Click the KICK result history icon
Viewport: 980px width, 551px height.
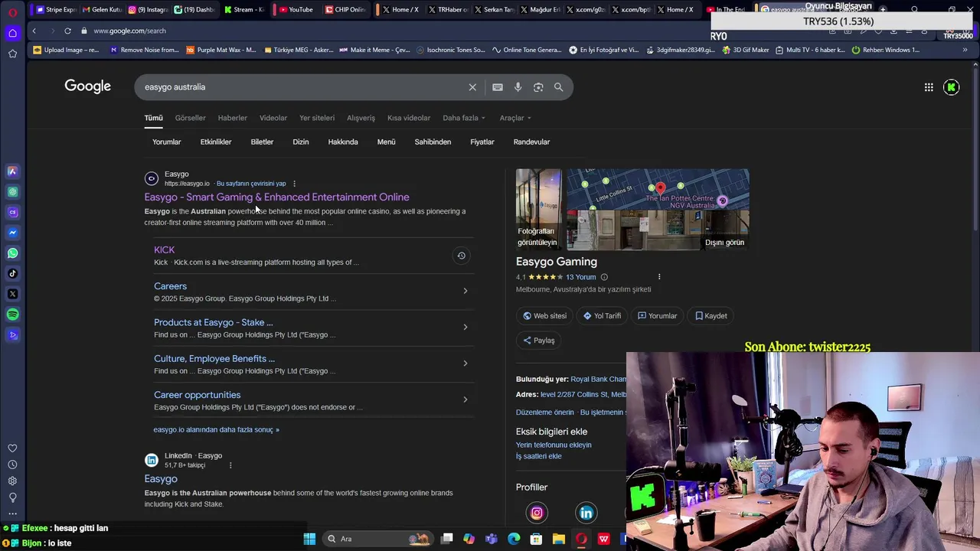[461, 256]
